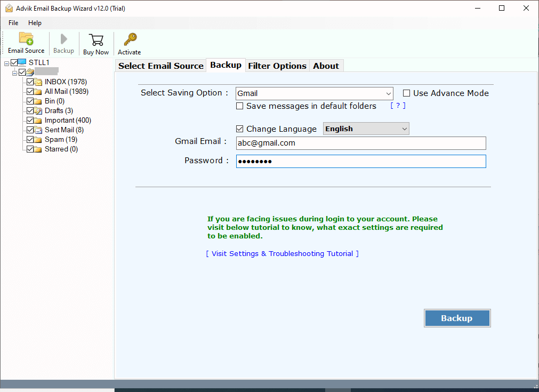Click the Starred folder icon
The image size is (539, 392).
pyautogui.click(x=38, y=149)
